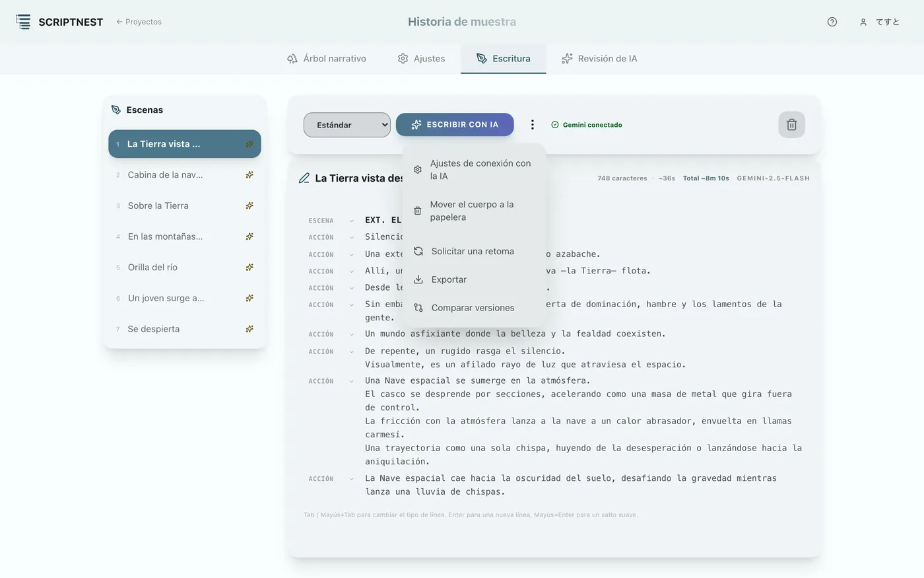Click the Escribir con IA button
The width and height of the screenshot is (924, 578).
pyautogui.click(x=455, y=124)
